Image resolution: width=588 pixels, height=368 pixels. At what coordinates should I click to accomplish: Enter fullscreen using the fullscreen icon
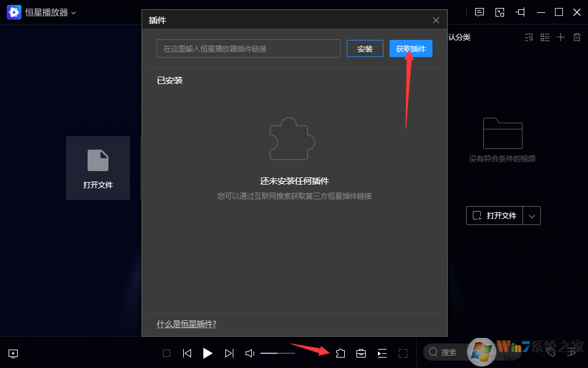(403, 353)
